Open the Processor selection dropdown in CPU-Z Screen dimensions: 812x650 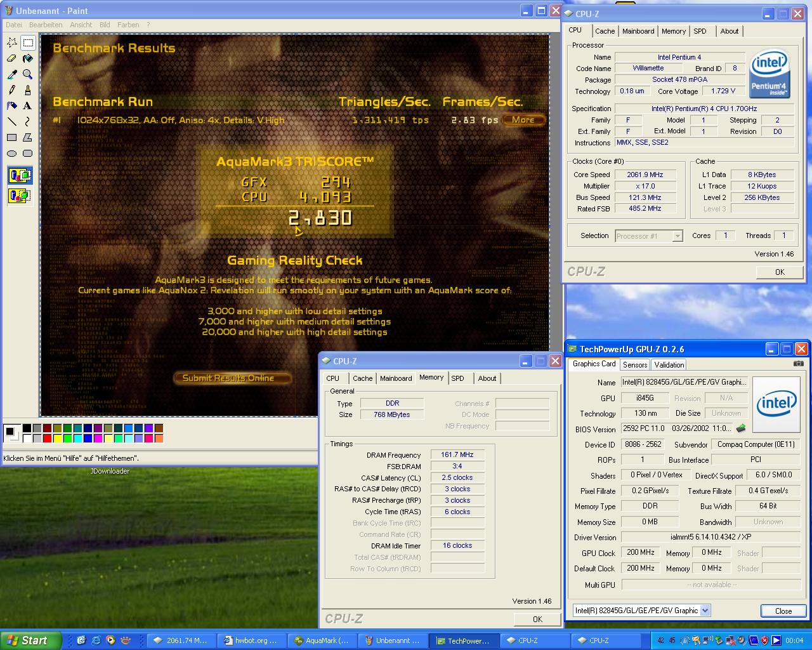[678, 236]
